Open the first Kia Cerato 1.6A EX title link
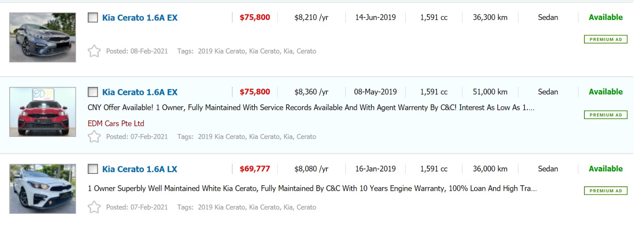 tap(139, 18)
